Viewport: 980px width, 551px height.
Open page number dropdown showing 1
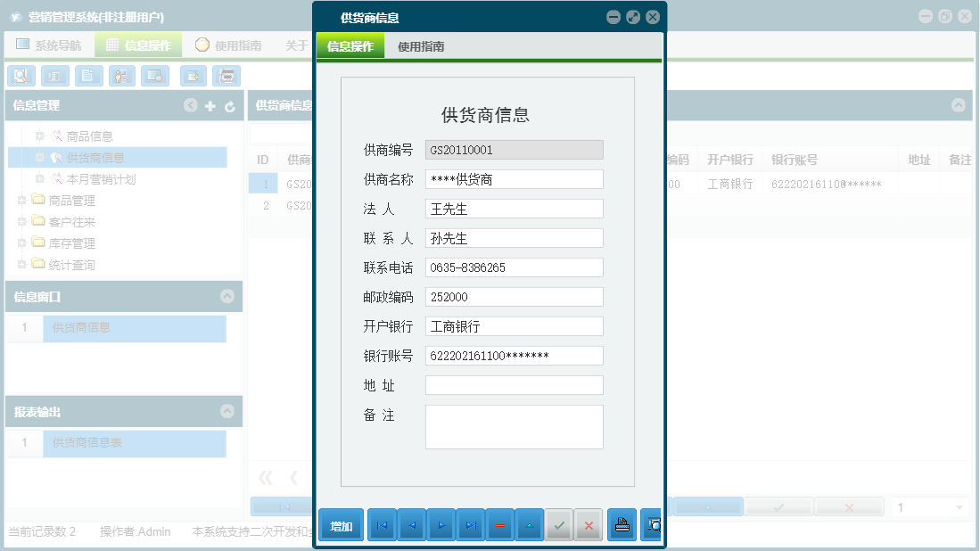(959, 507)
